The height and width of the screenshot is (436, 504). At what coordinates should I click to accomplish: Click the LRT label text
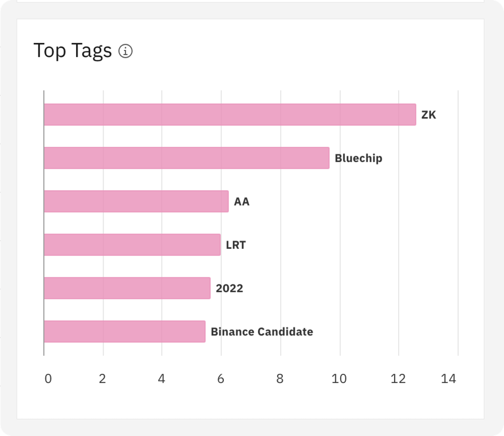236,245
